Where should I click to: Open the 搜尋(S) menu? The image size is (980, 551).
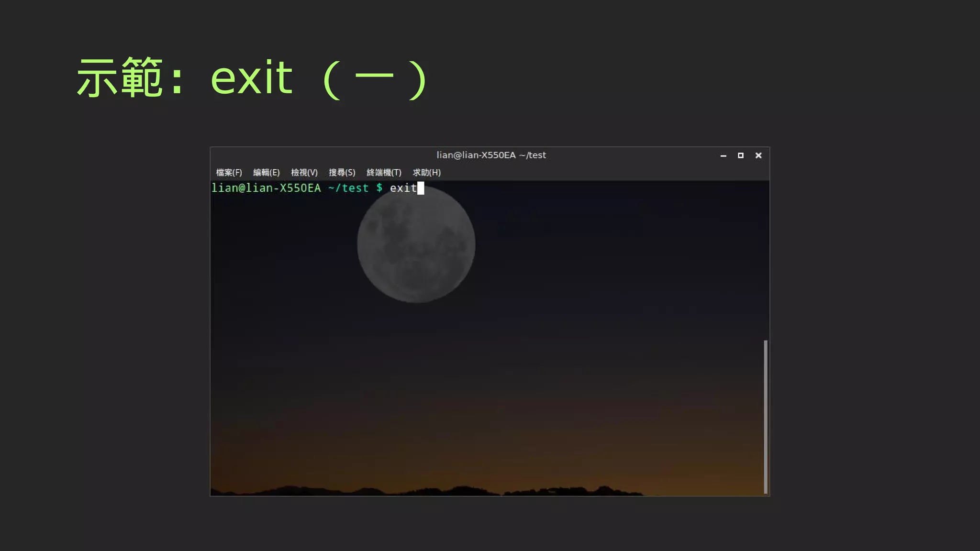pyautogui.click(x=342, y=173)
